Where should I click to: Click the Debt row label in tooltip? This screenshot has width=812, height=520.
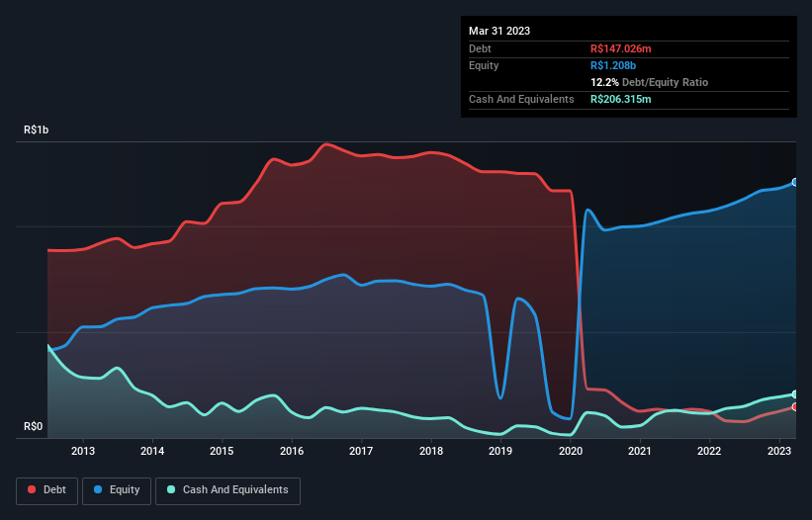(x=480, y=48)
